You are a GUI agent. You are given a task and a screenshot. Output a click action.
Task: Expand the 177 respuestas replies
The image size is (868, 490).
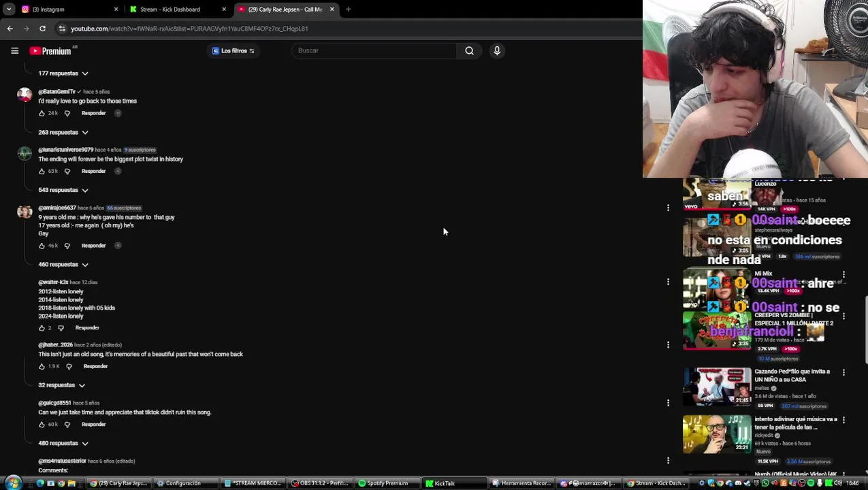point(63,73)
